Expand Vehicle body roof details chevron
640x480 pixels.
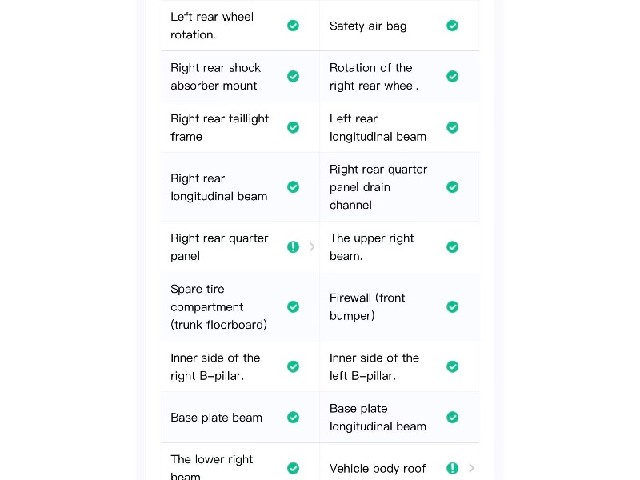(471, 468)
